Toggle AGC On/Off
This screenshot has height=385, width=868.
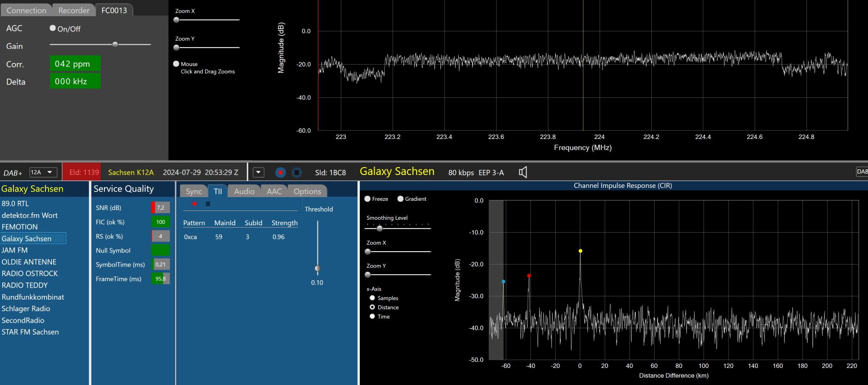point(53,28)
